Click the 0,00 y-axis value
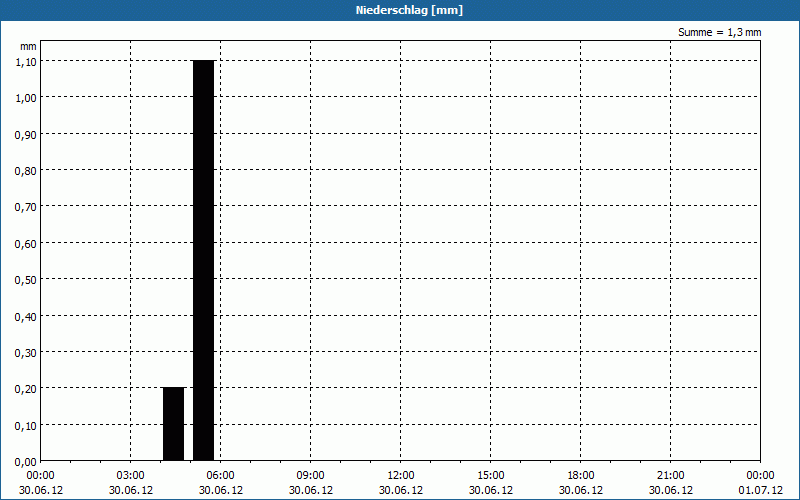 26,462
